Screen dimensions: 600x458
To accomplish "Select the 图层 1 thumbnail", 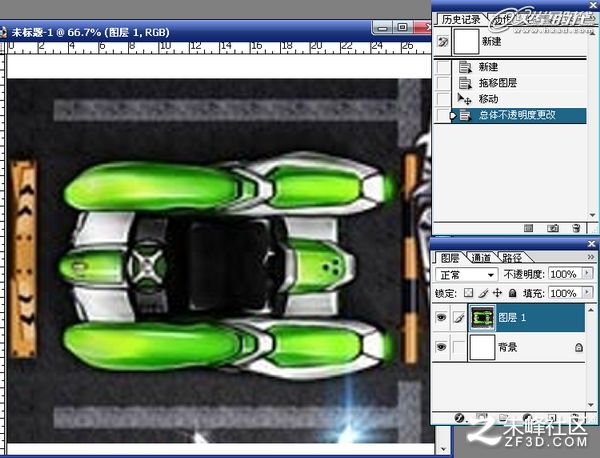I will pos(482,317).
